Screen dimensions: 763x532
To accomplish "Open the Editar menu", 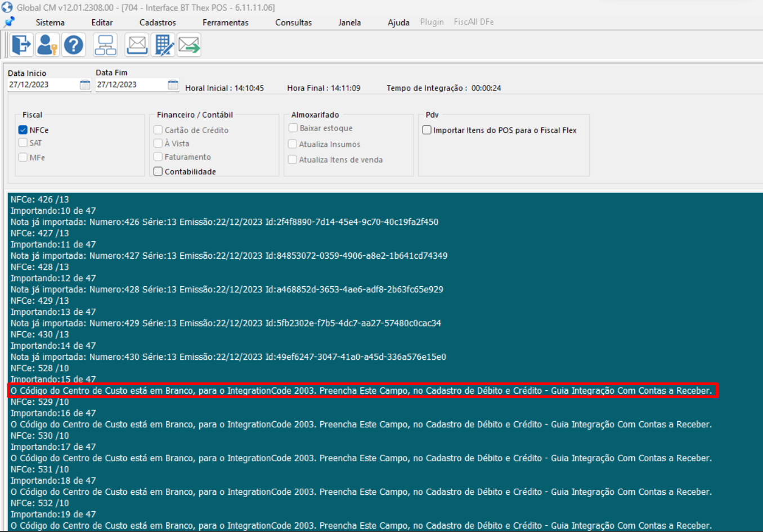I will (x=102, y=22).
